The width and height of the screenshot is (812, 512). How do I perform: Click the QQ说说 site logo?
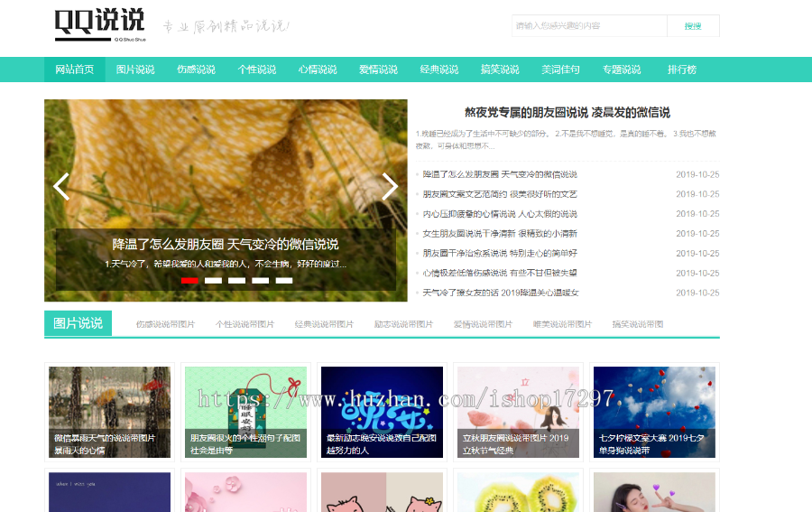click(100, 24)
